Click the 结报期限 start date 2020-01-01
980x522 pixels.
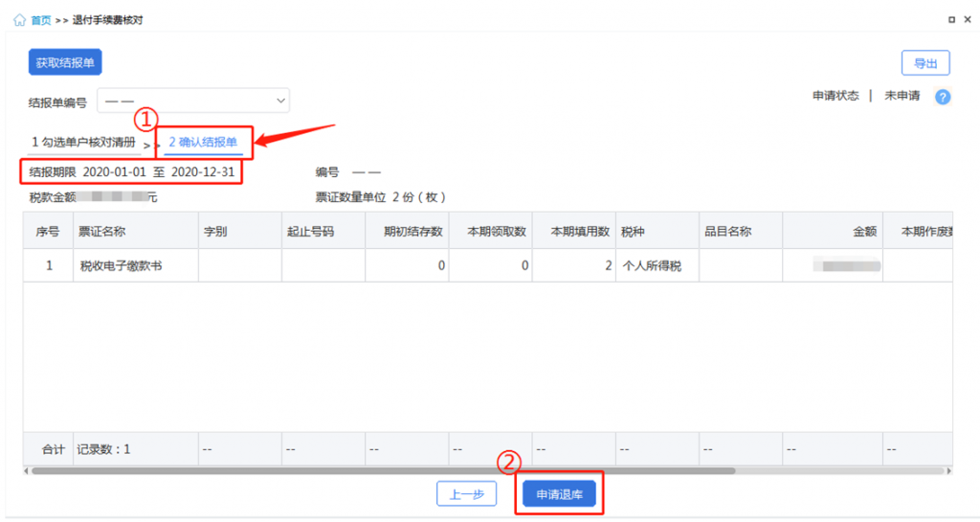115,171
